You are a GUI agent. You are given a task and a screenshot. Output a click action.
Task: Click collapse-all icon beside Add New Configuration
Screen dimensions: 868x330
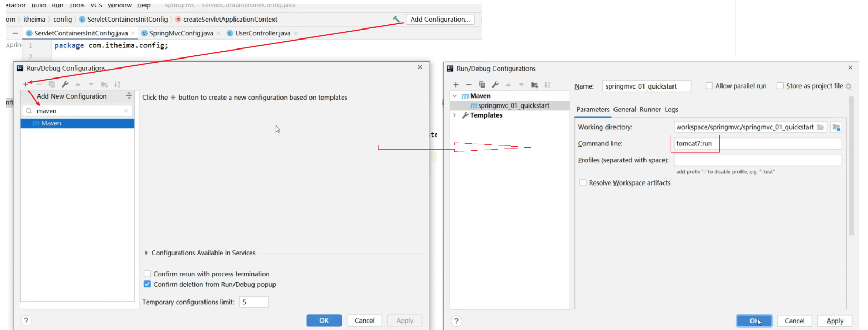pyautogui.click(x=129, y=96)
